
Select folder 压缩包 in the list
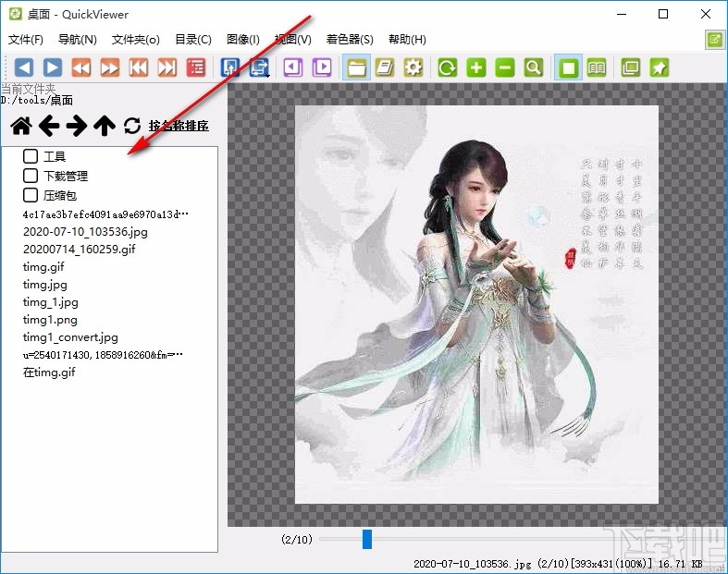(x=60, y=195)
